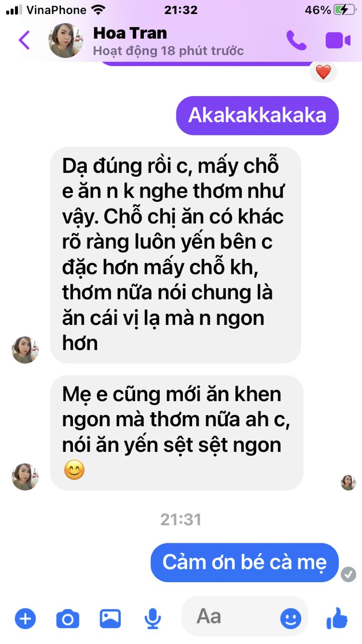Open more options with blue plus icon
The height and width of the screenshot is (644, 362).
tap(25, 618)
